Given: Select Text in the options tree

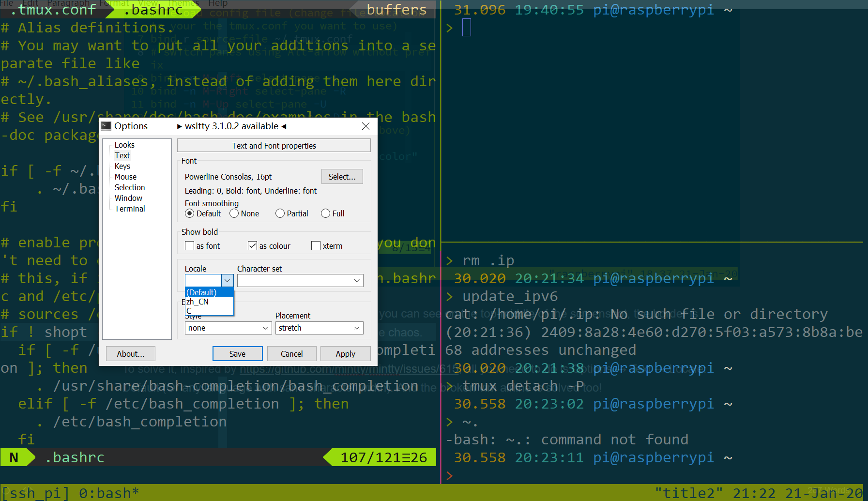Looking at the screenshot, I should [x=122, y=155].
